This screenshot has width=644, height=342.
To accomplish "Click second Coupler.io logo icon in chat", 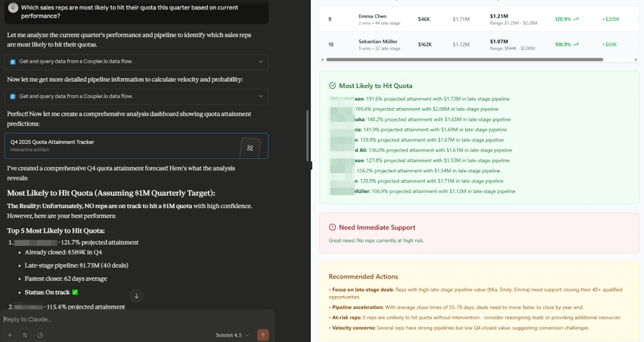I will point(13,96).
